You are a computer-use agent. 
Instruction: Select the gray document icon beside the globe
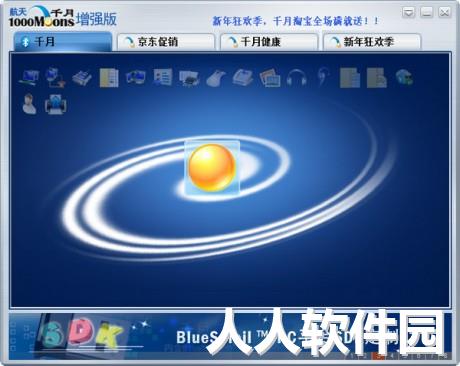click(377, 78)
